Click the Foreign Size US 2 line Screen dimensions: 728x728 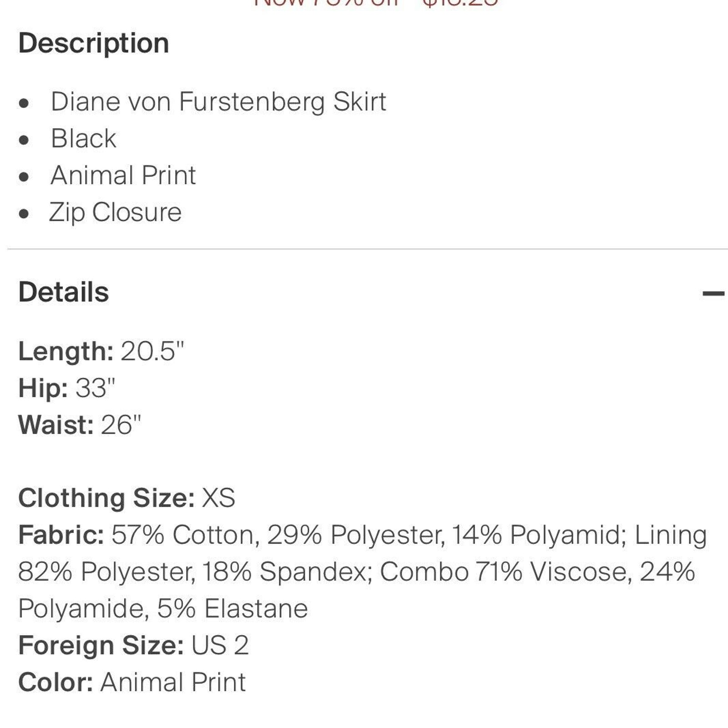pos(133,645)
